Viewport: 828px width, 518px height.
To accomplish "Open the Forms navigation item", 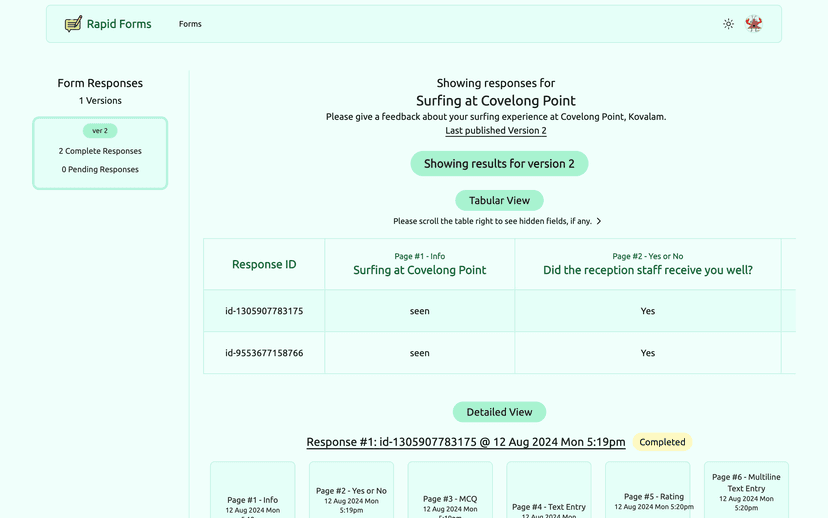I will [x=190, y=24].
